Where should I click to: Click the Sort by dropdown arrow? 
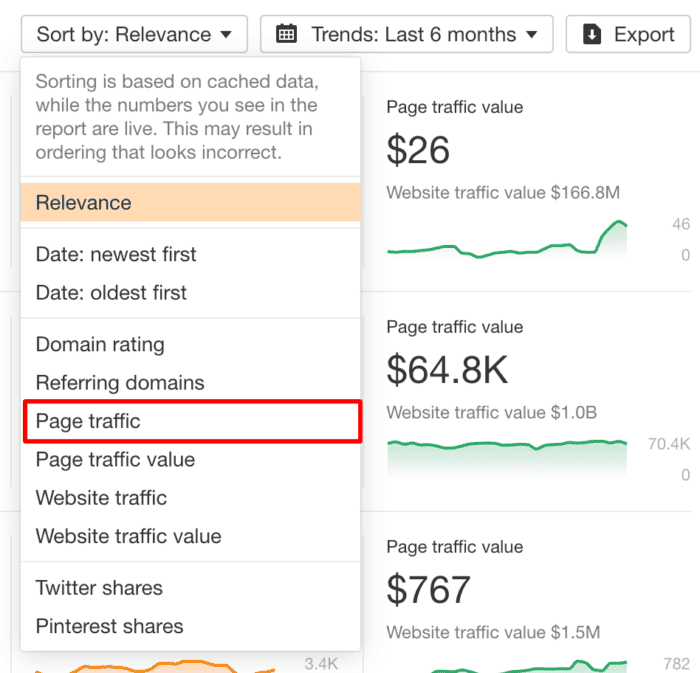point(226,35)
